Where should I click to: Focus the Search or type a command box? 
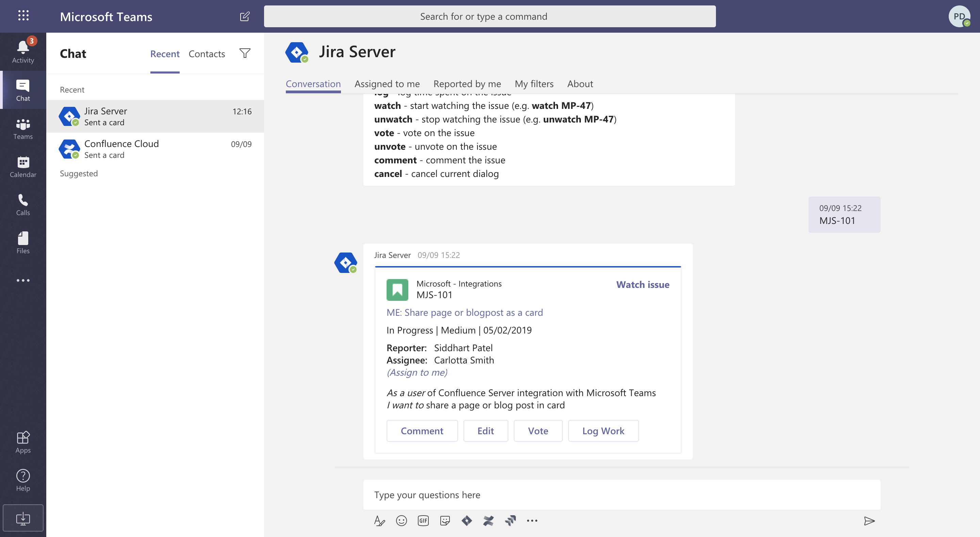[x=490, y=16]
